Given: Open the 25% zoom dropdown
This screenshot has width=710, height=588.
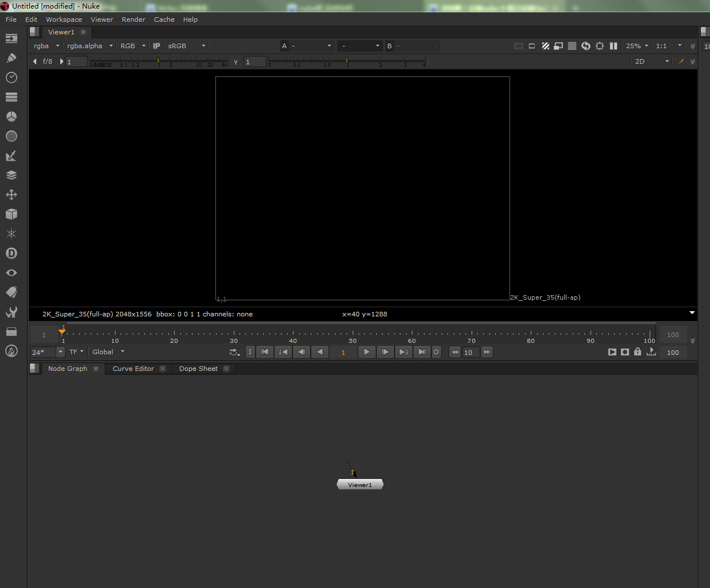Looking at the screenshot, I should click(x=637, y=46).
